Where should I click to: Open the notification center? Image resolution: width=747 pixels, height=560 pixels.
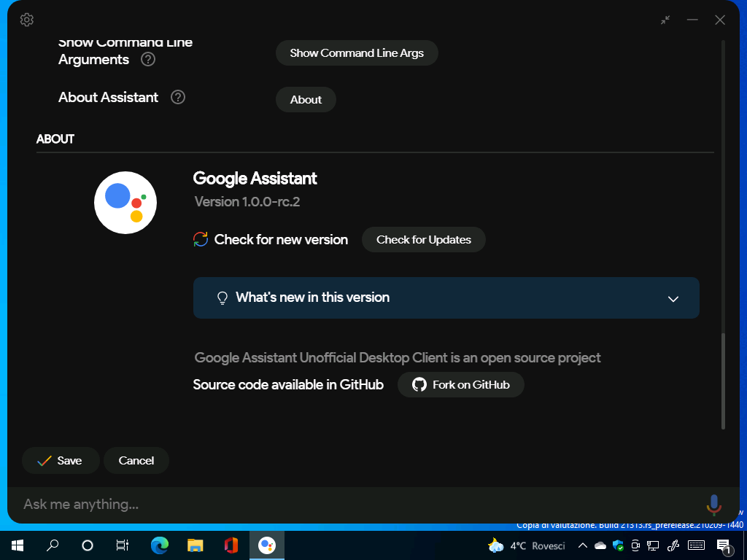724,546
